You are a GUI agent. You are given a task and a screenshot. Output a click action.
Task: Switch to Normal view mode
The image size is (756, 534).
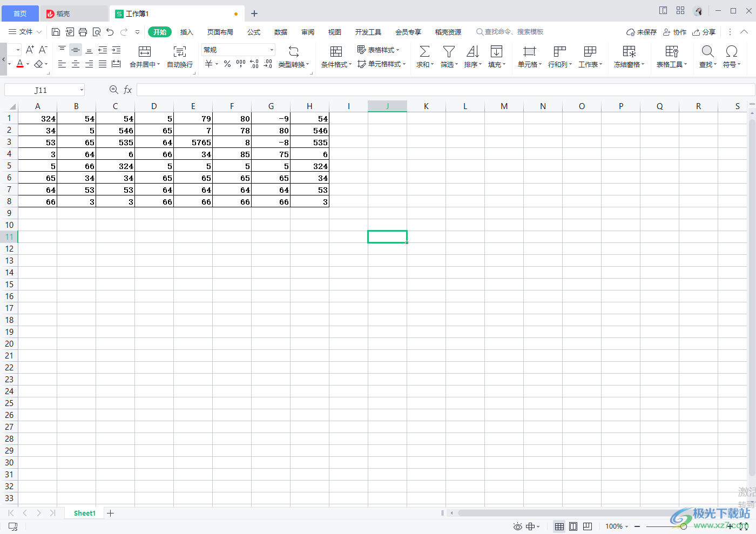(559, 526)
